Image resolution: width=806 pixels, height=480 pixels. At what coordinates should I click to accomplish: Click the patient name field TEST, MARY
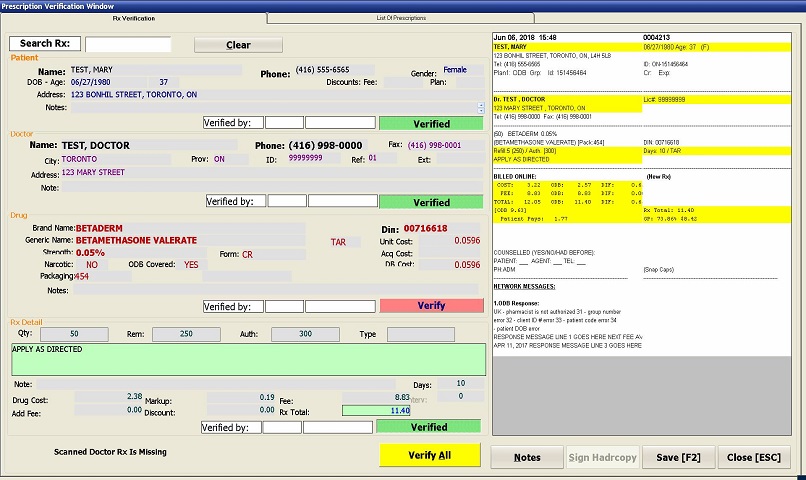tap(155, 70)
